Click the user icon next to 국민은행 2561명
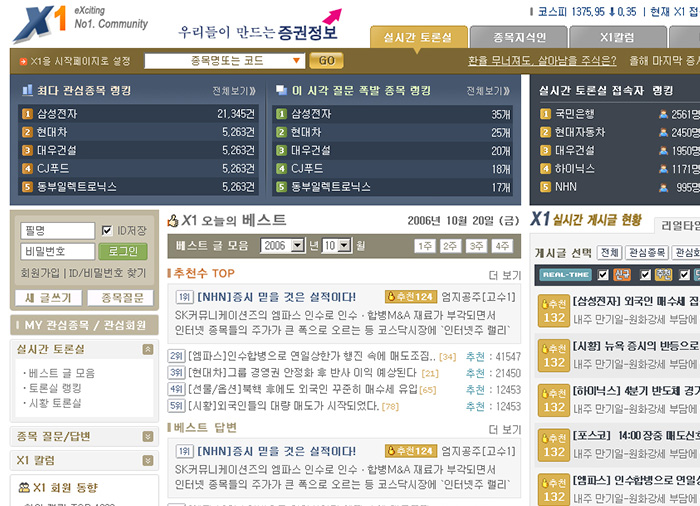Image resolution: width=700 pixels, height=506 pixels. pyautogui.click(x=663, y=114)
